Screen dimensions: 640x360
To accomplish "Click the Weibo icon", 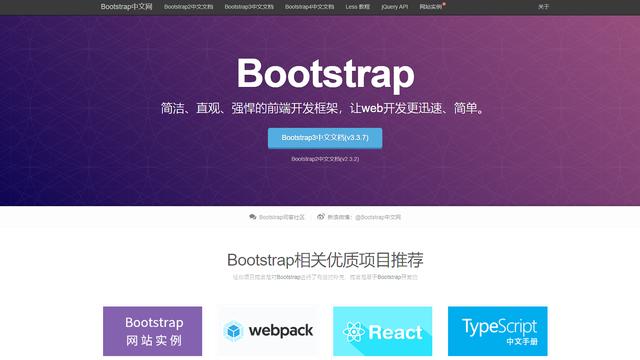I will 321,217.
